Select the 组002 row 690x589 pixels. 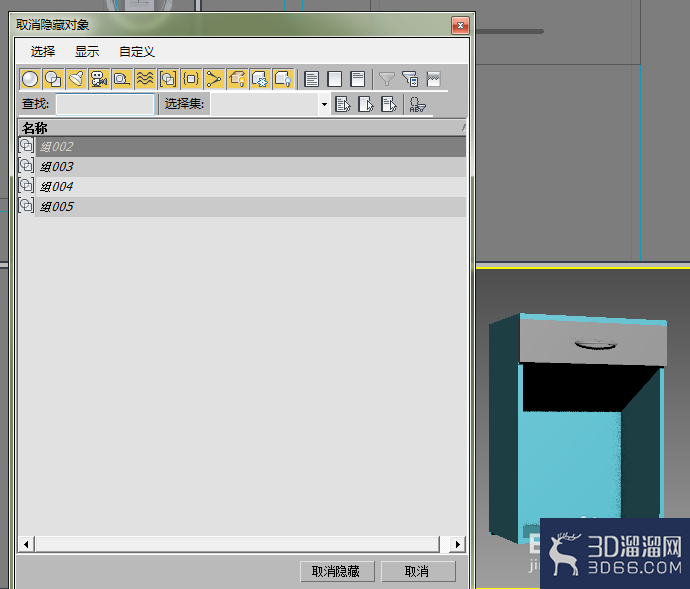pos(251,147)
